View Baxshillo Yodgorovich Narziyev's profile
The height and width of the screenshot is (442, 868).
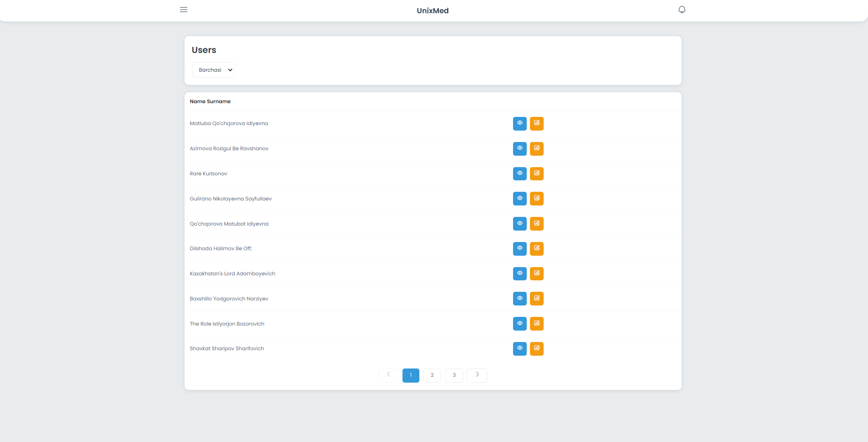519,299
